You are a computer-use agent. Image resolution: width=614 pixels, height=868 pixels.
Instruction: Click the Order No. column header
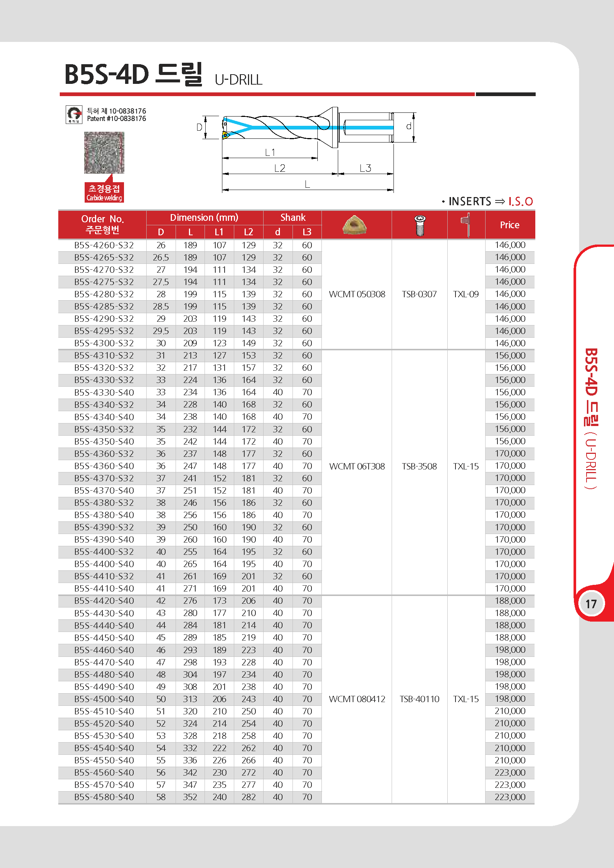[102, 225]
